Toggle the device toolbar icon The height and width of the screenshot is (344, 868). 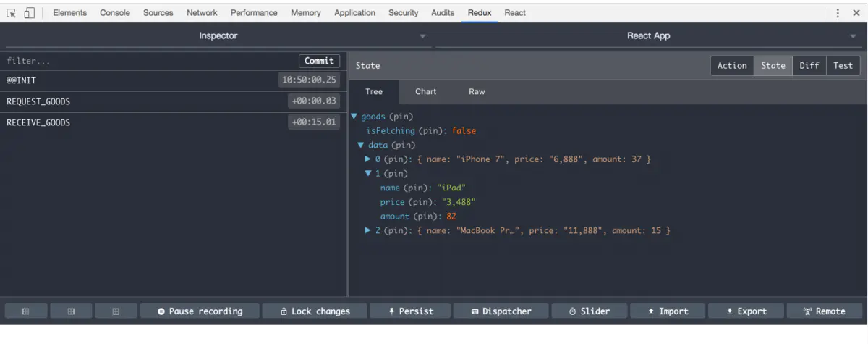30,13
